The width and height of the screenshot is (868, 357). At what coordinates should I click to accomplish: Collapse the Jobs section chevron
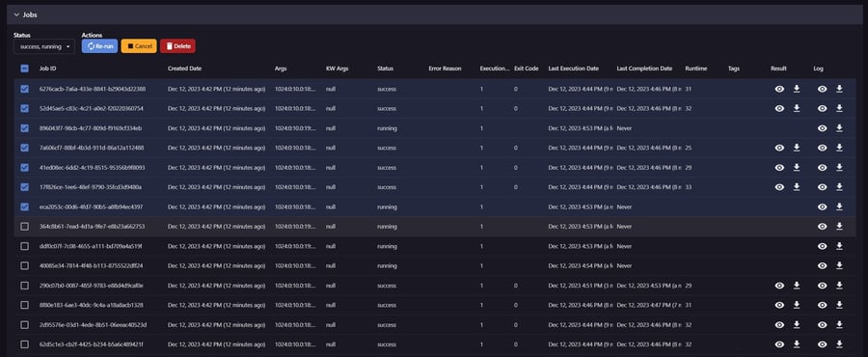(x=16, y=14)
